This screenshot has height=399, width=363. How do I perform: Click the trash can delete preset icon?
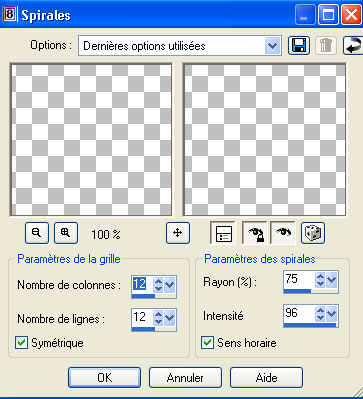pyautogui.click(x=326, y=45)
